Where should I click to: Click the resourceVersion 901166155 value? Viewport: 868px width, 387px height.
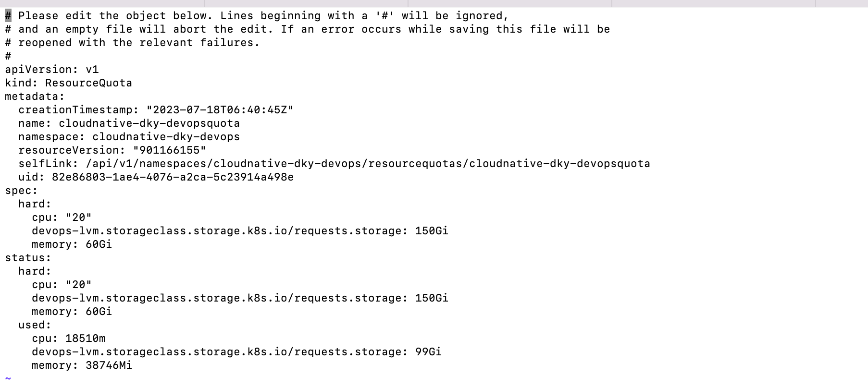point(169,150)
